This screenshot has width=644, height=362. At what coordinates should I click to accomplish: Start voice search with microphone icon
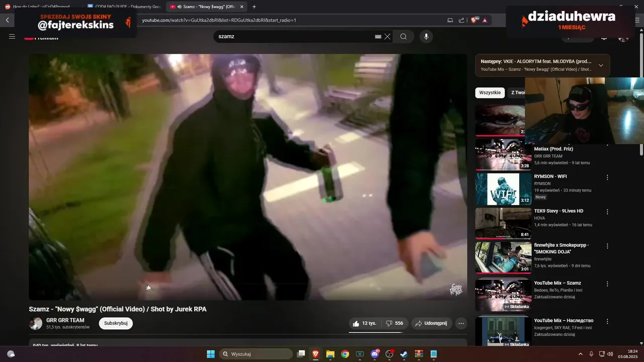click(x=426, y=37)
